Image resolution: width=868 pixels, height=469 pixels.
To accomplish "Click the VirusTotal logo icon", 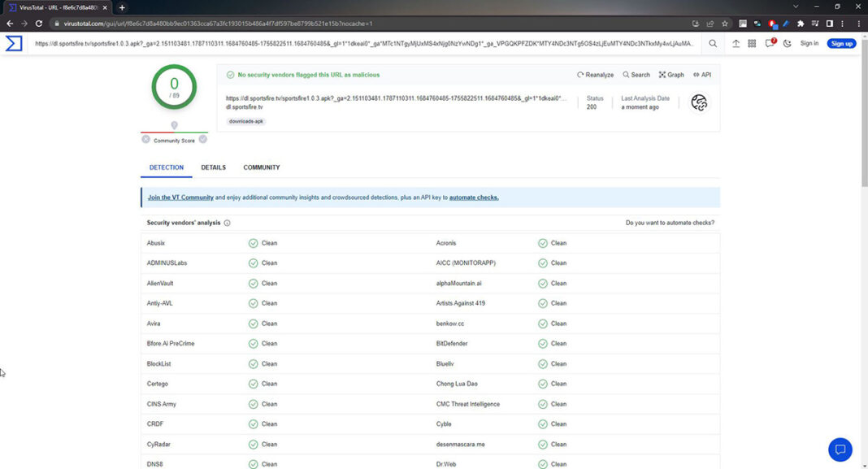I will [14, 43].
